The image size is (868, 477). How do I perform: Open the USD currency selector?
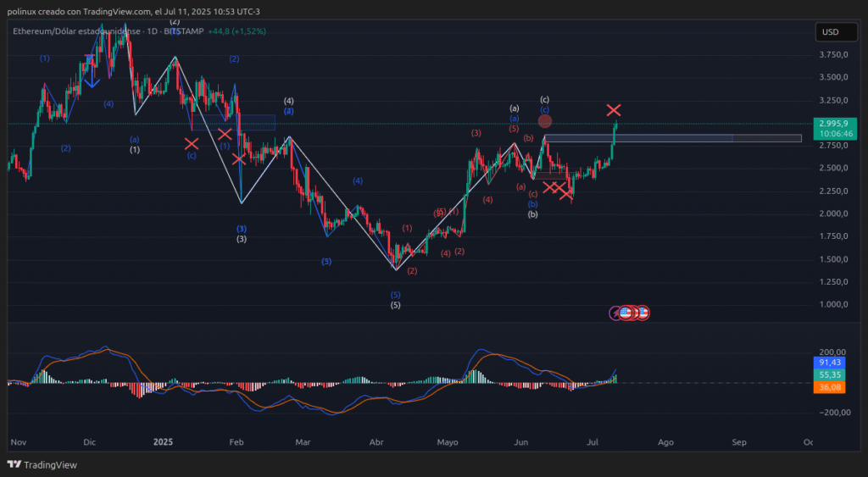pyautogui.click(x=830, y=32)
